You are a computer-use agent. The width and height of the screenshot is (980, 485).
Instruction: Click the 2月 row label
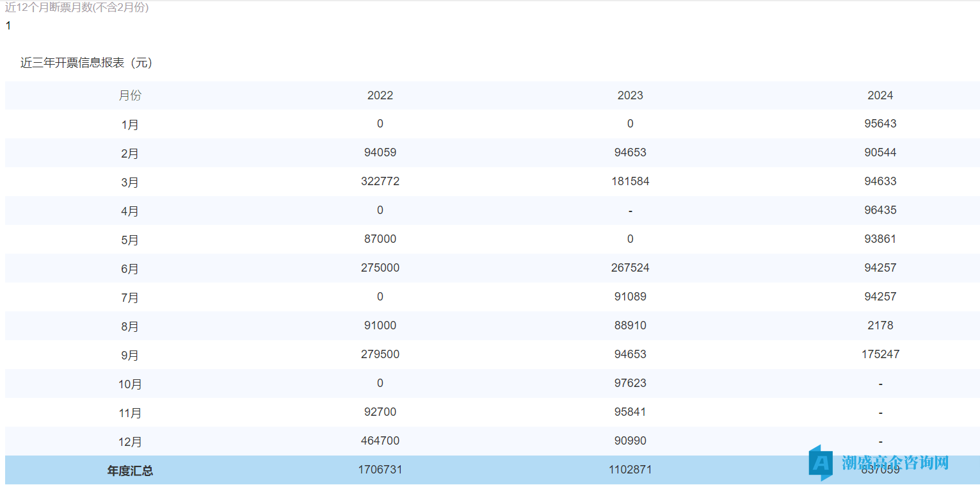tap(130, 153)
